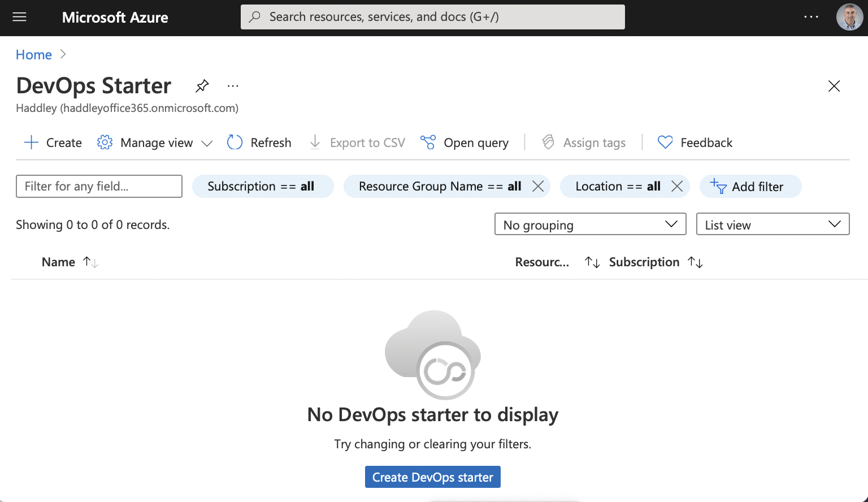Screen dimensions: 868x502
Task: Open the List view dropdown
Action: (772, 224)
